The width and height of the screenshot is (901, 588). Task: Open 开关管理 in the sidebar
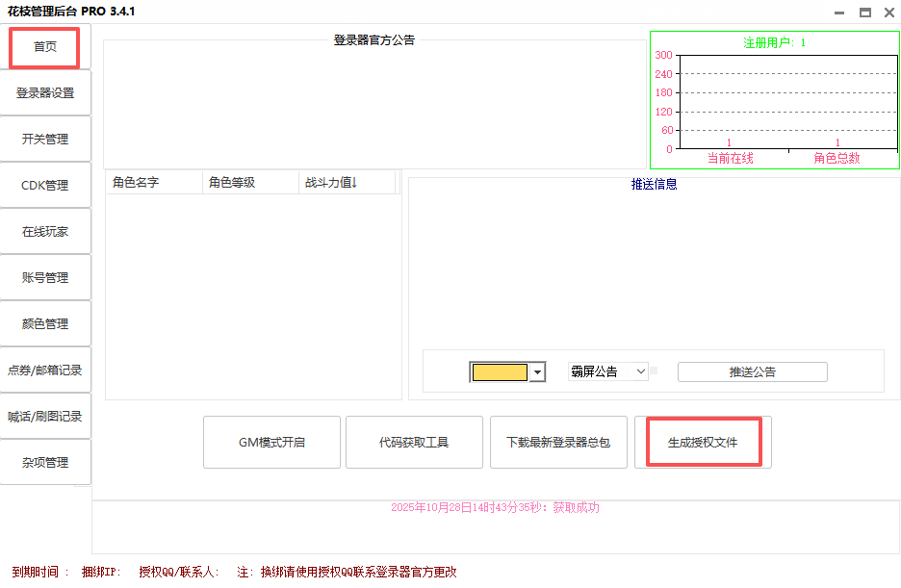click(45, 140)
